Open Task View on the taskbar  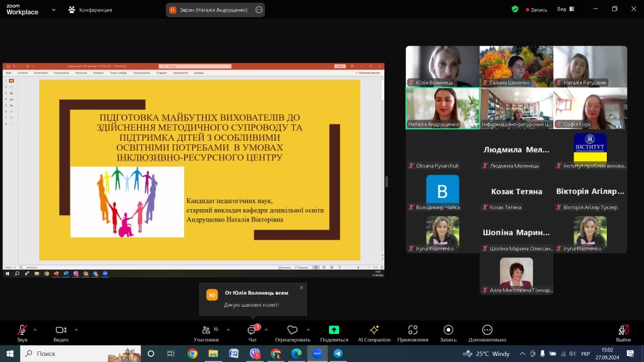click(171, 353)
